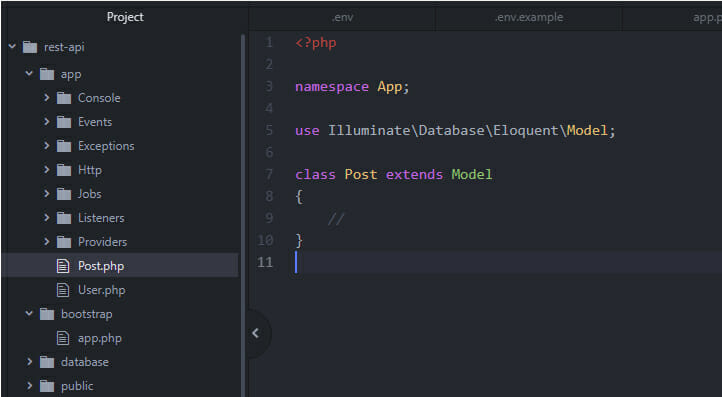Image resolution: width=722 pixels, height=397 pixels.
Task: Click the Console folder icon
Action: pos(64,98)
